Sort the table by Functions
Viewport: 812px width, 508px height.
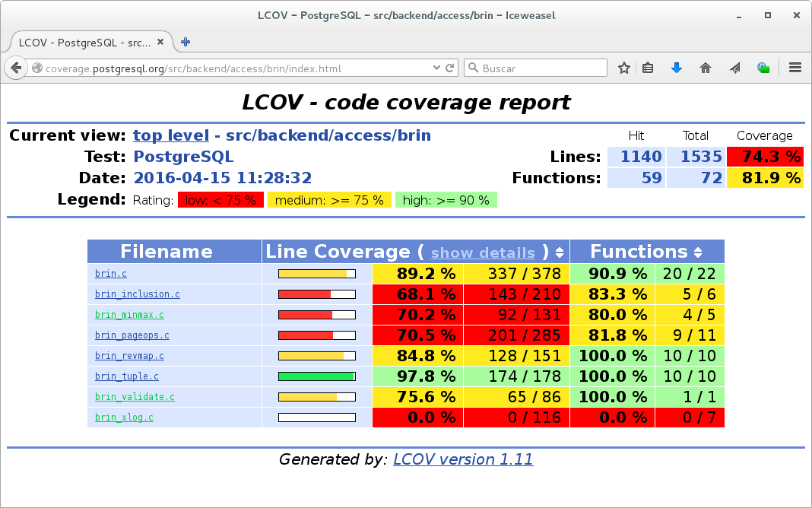click(x=698, y=252)
